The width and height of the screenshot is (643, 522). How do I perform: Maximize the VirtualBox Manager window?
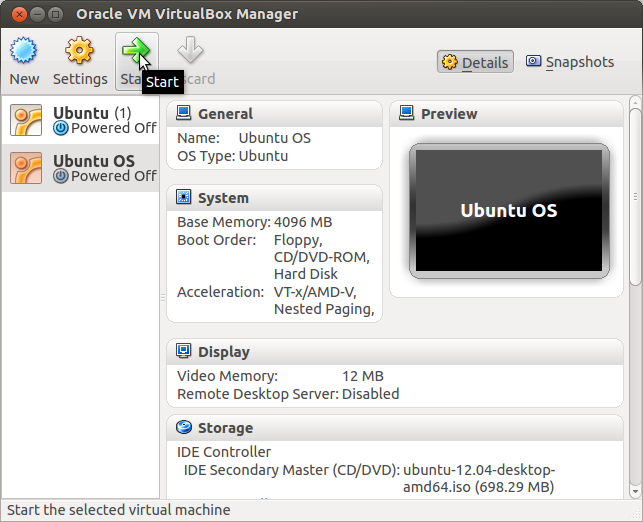tap(55, 14)
